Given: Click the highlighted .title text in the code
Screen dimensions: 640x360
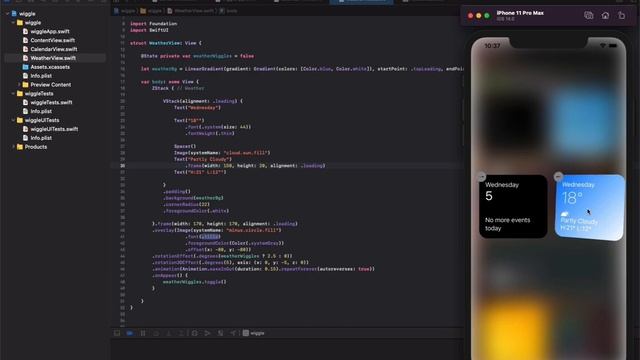Looking at the screenshot, I should [210, 237].
